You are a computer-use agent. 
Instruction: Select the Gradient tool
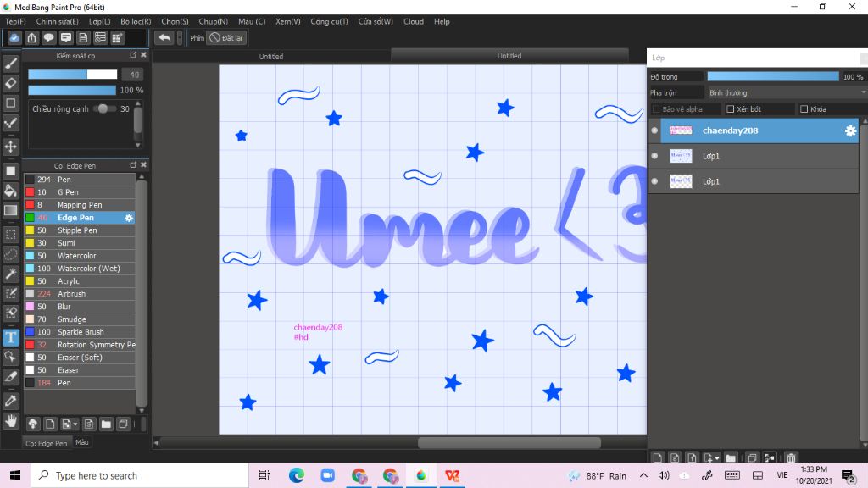pyautogui.click(x=10, y=210)
